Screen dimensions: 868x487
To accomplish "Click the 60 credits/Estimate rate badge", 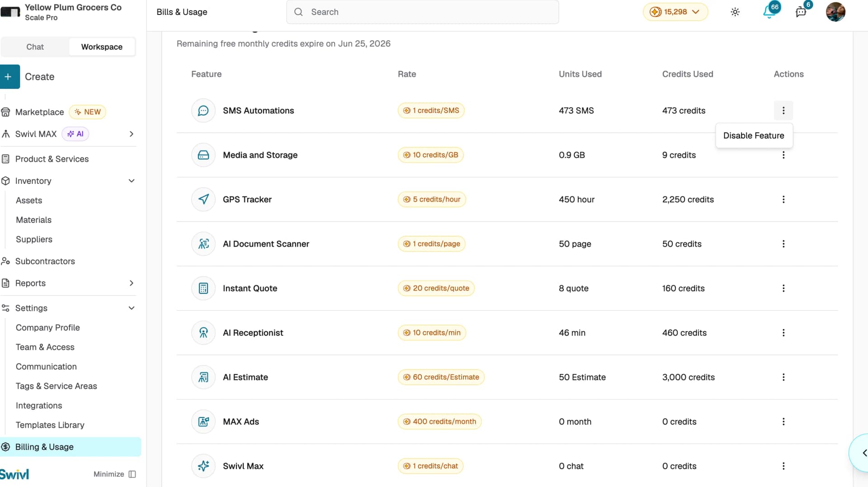I will tap(441, 377).
